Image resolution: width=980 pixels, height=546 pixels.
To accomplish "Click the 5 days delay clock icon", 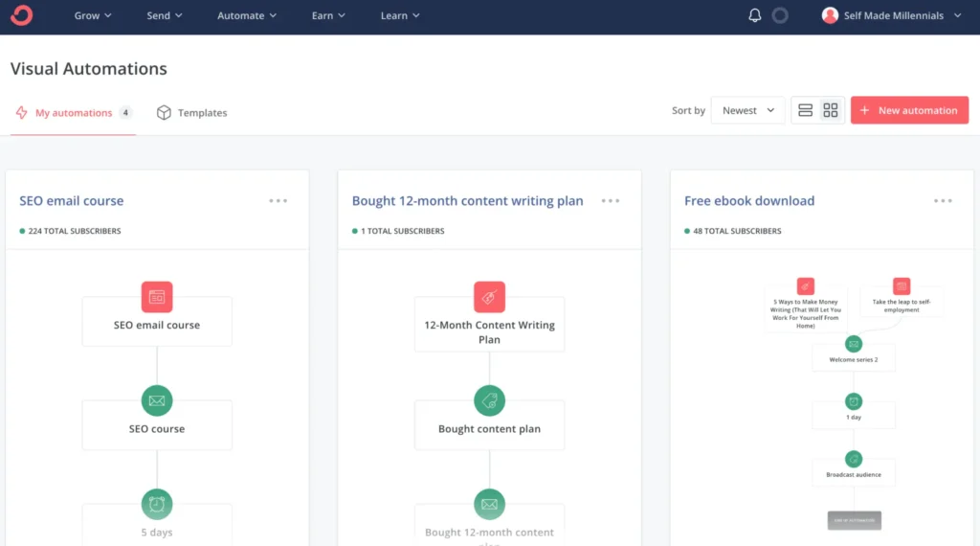I will pyautogui.click(x=157, y=504).
